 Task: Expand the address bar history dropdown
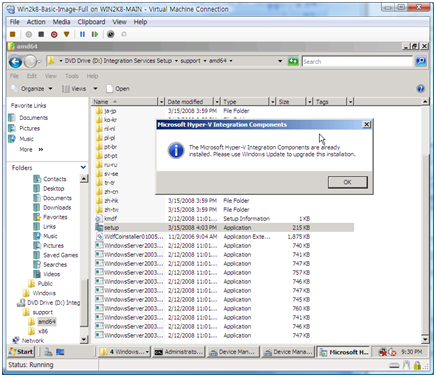(280, 61)
